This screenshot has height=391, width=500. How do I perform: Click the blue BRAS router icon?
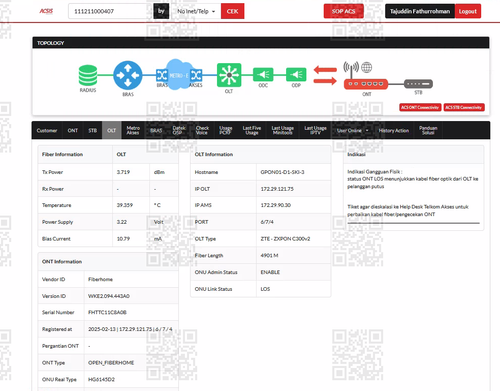pyautogui.click(x=128, y=75)
